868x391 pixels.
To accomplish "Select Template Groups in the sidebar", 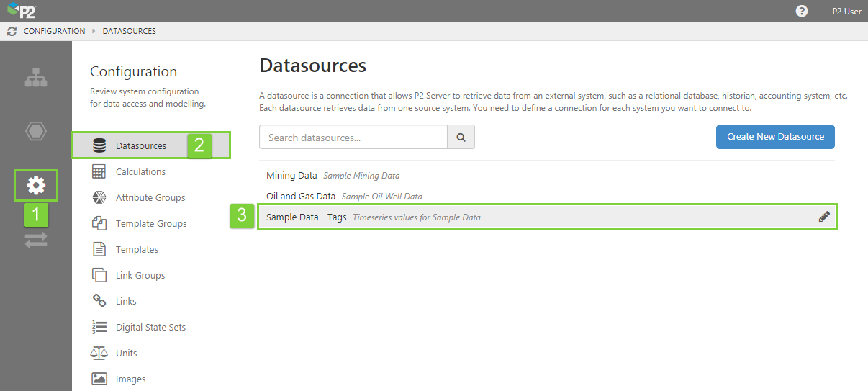I will click(150, 224).
